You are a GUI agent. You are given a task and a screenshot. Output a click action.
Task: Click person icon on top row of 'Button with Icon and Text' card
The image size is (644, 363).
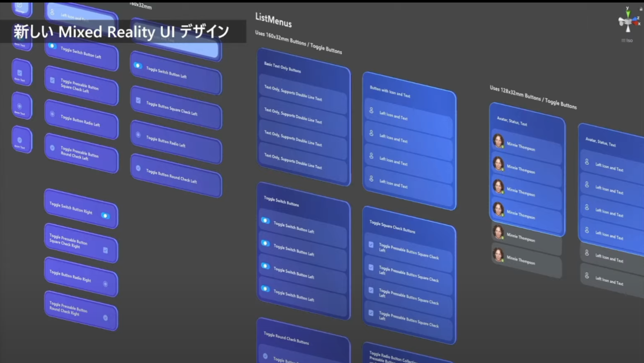371,110
